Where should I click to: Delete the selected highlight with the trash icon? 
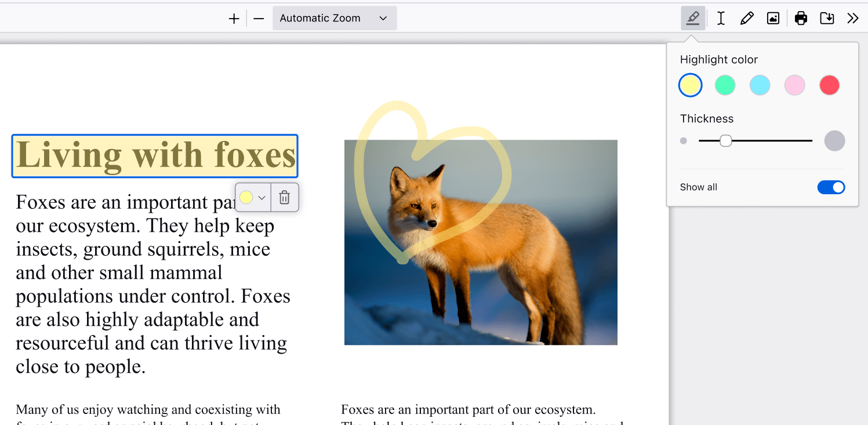point(284,197)
